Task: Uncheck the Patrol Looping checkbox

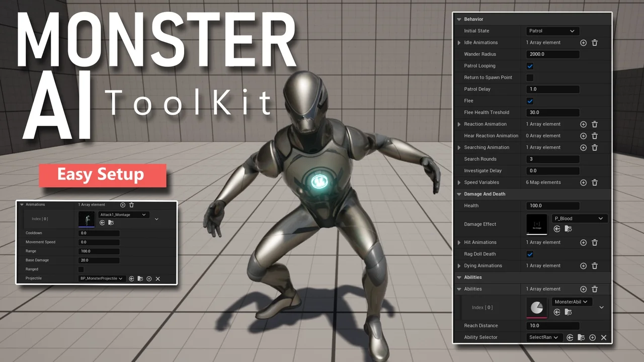Action: [530, 65]
